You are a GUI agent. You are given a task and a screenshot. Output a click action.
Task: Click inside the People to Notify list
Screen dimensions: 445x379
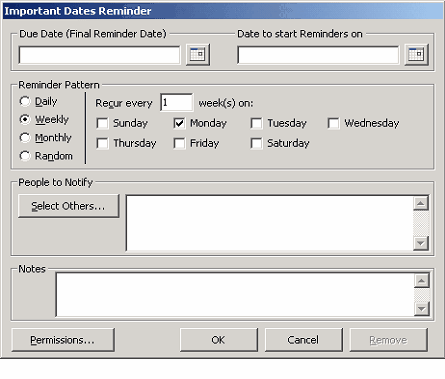pos(269,223)
